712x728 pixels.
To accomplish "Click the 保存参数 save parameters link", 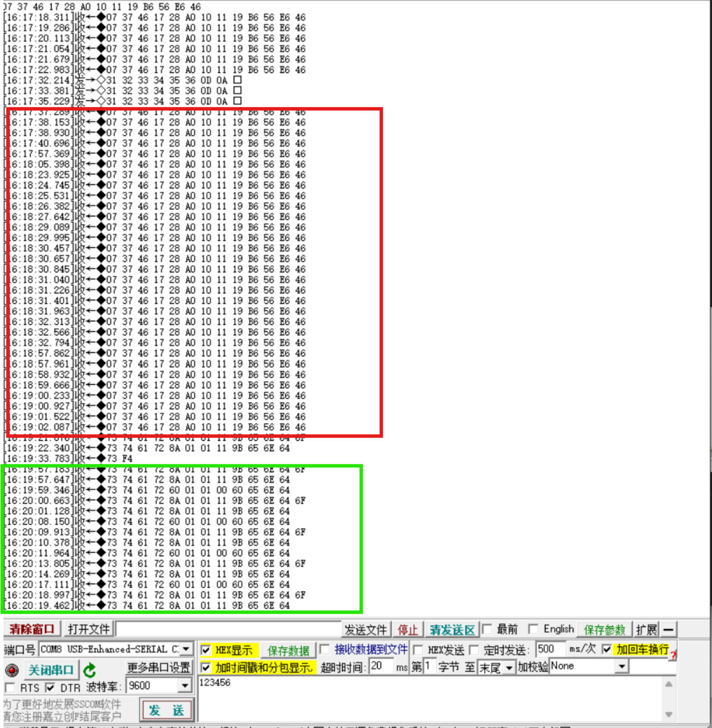I will click(x=604, y=629).
